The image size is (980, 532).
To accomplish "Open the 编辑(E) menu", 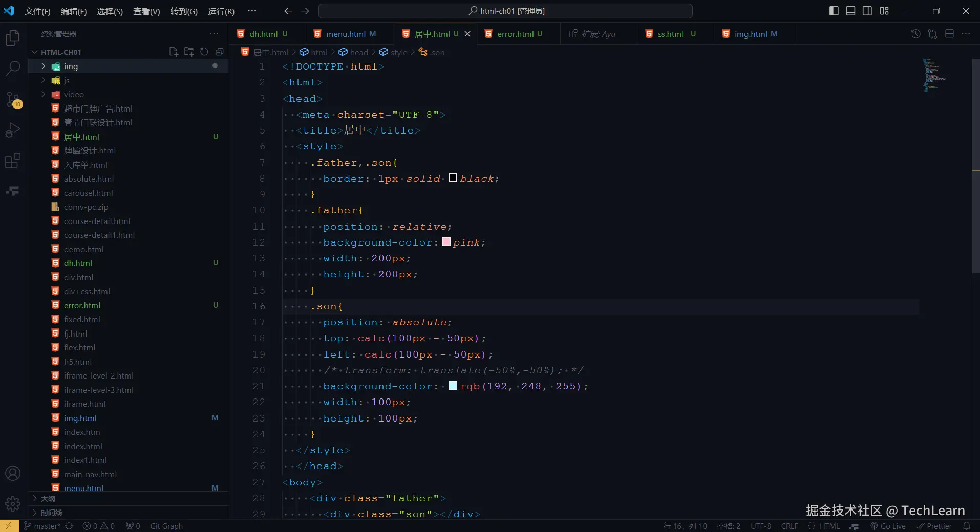I will tap(74, 11).
